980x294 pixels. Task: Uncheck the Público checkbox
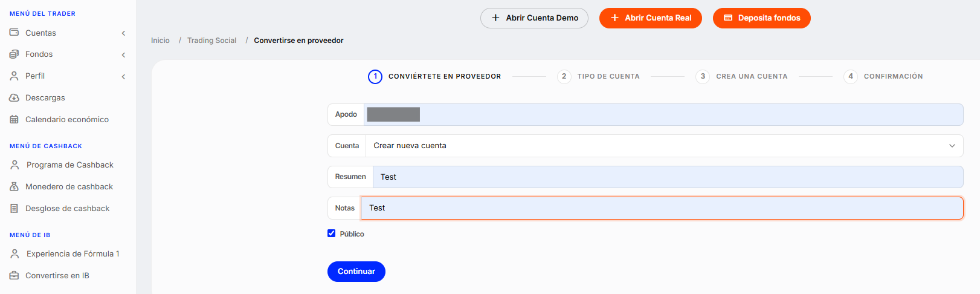coord(331,234)
